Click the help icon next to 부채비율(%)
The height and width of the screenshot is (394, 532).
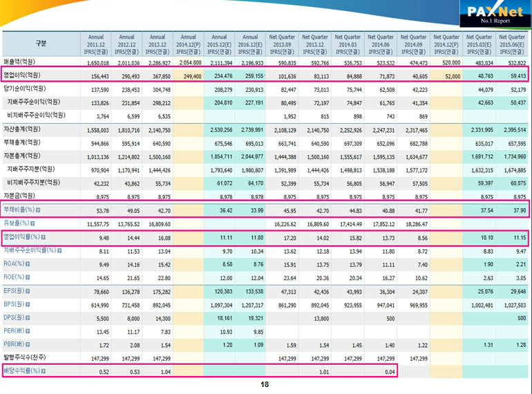[38, 211]
